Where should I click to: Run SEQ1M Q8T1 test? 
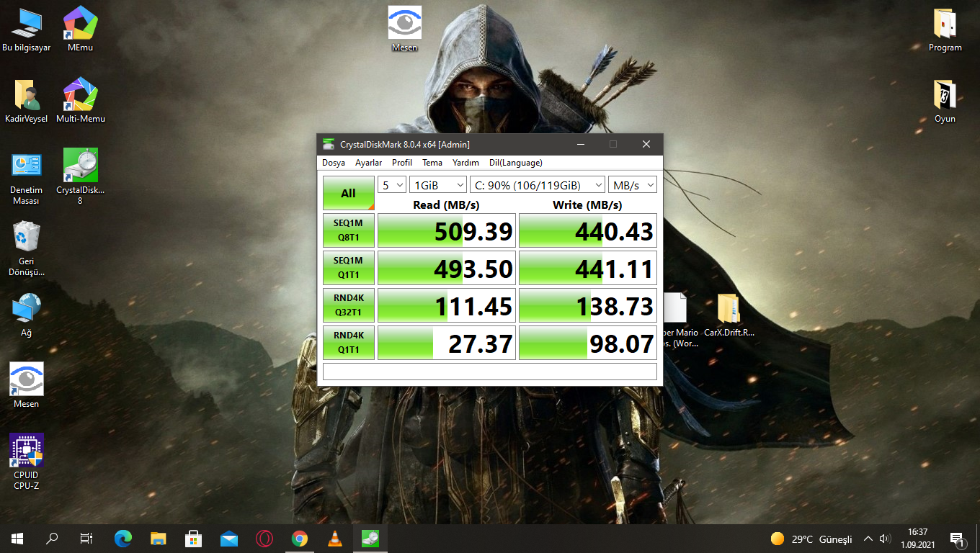(349, 230)
